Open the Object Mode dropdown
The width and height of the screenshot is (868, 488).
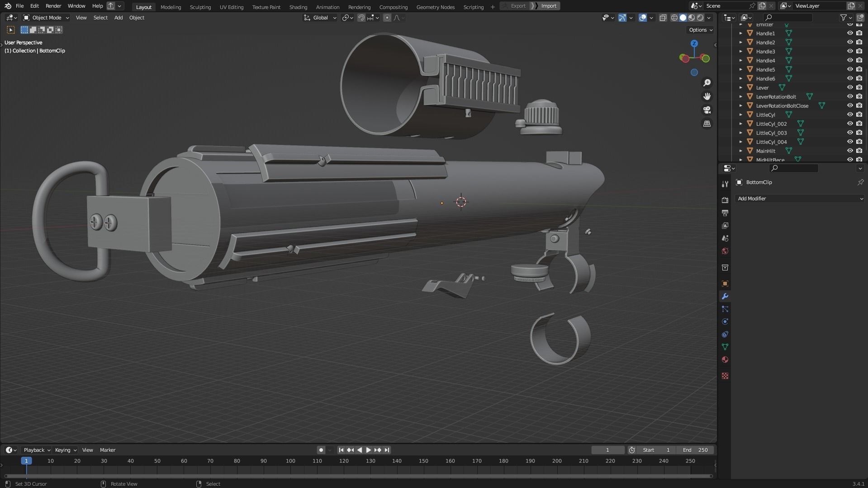coord(46,18)
